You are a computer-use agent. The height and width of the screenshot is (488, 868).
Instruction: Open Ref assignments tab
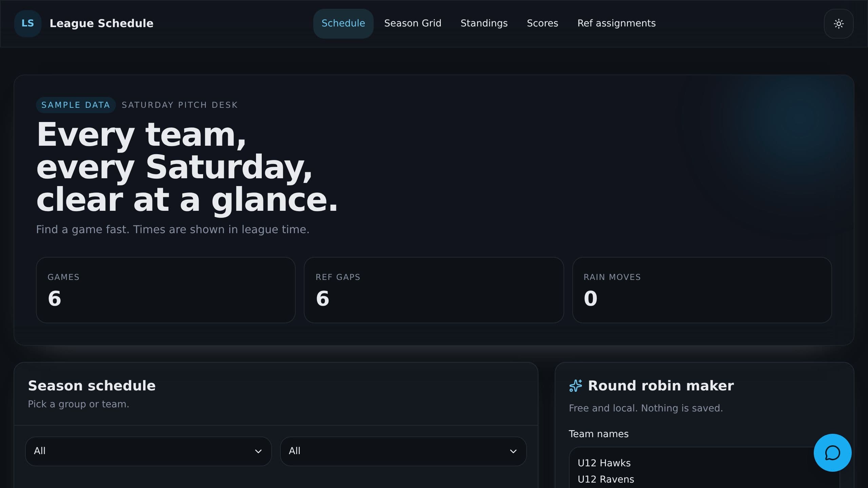(616, 23)
